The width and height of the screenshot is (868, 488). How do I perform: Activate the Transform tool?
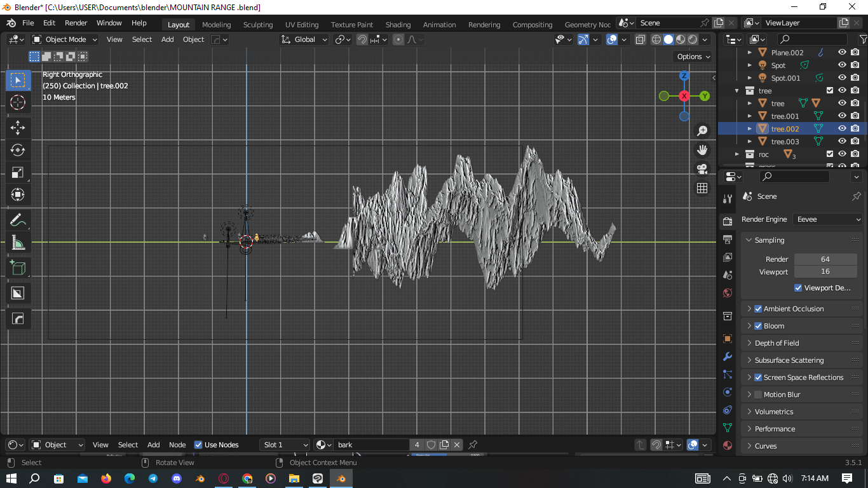18,196
